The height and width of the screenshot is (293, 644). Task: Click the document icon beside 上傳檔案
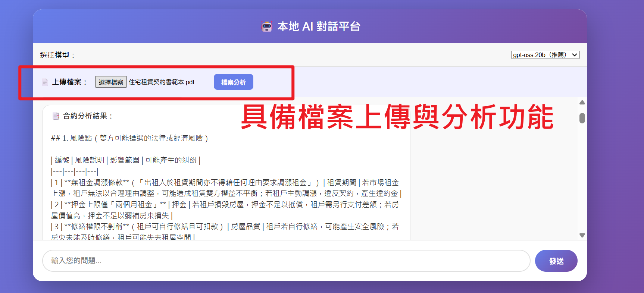click(45, 82)
